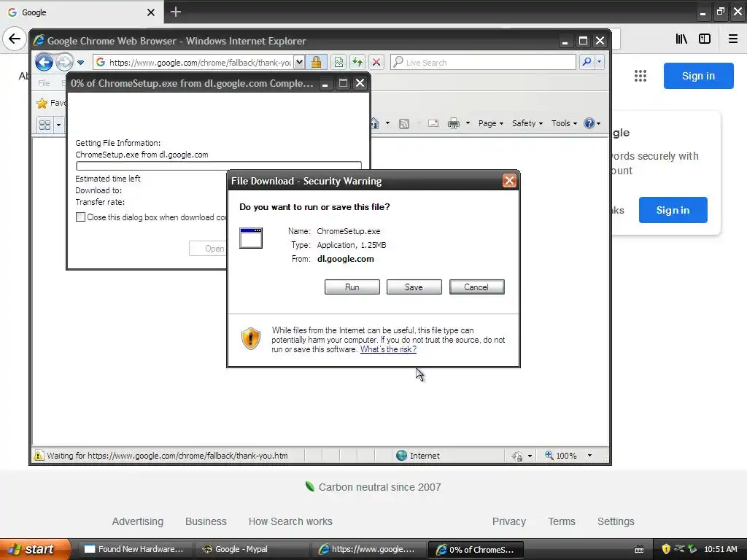Click the Windows start button
747x560 pixels.
[x=35, y=549]
